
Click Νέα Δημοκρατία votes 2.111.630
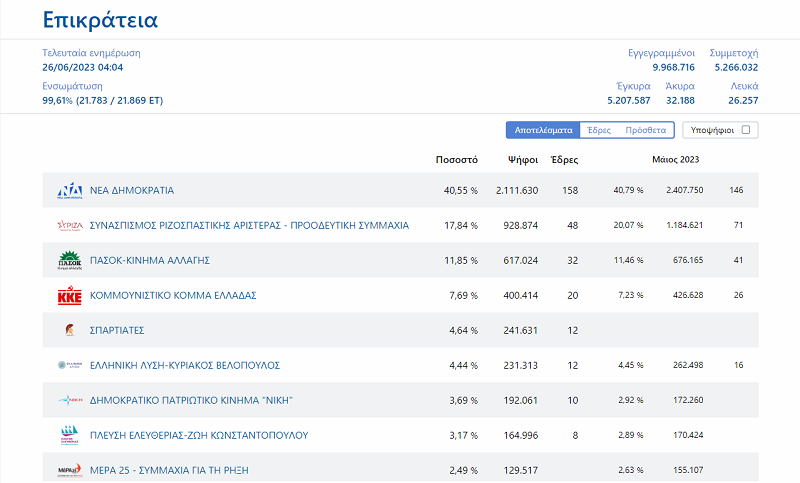click(517, 190)
